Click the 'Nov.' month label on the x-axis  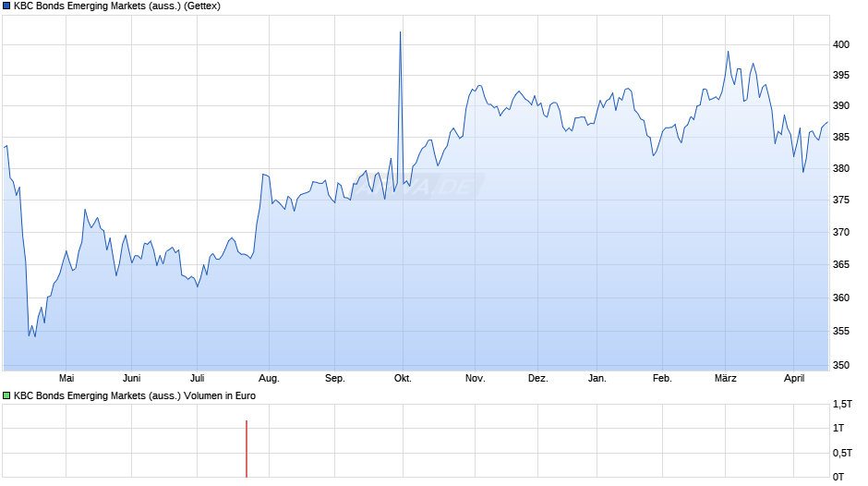point(475,378)
